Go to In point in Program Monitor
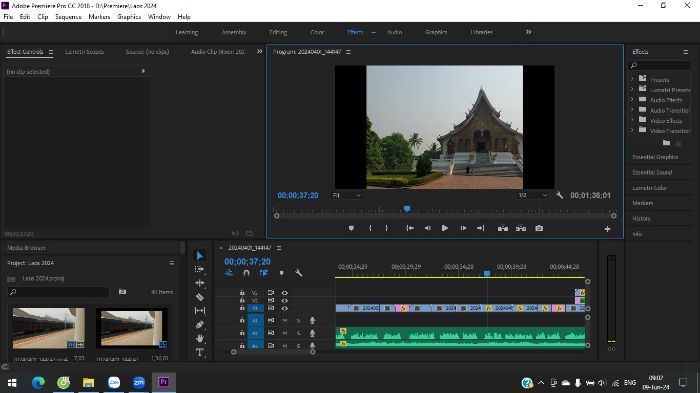This screenshot has height=393, width=700. [409, 228]
